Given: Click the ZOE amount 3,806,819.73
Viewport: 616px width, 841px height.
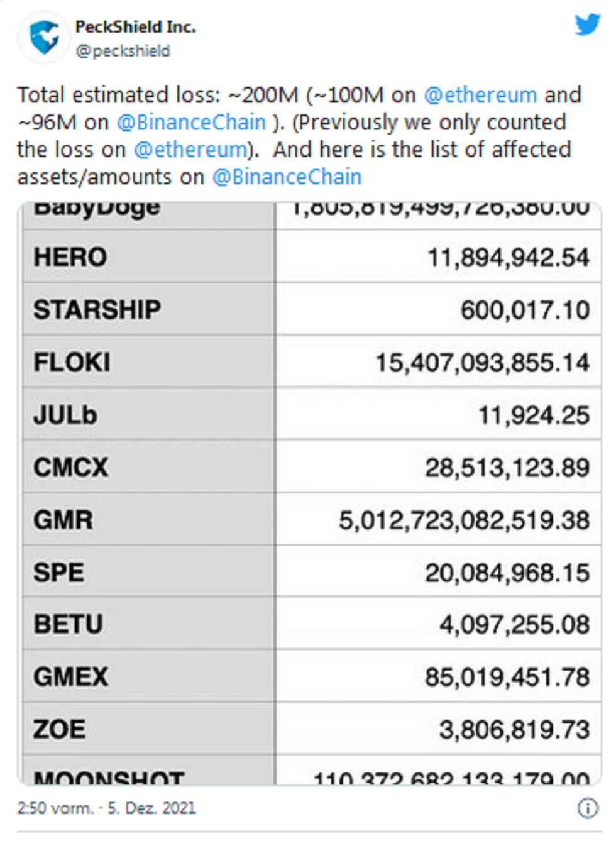Looking at the screenshot, I should click(x=514, y=730).
